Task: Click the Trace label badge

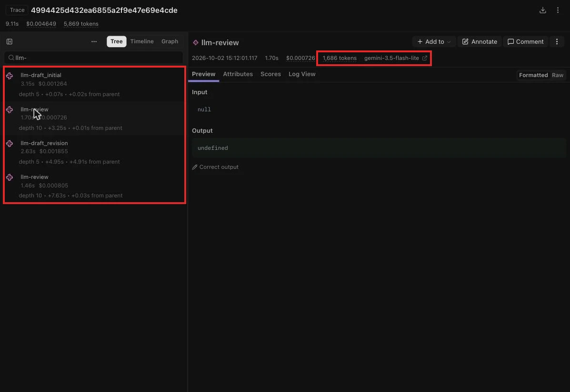Action: tap(17, 10)
